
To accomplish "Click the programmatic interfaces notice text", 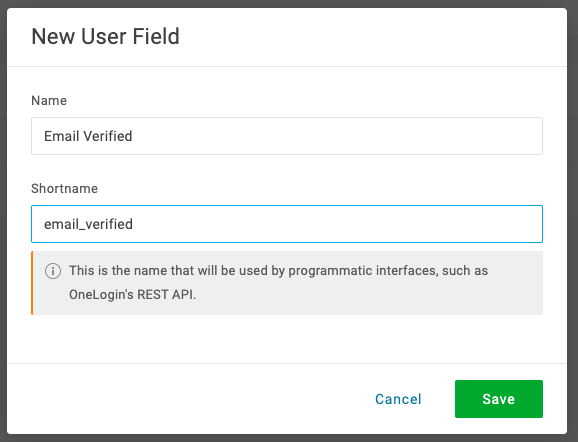I will tap(278, 271).
